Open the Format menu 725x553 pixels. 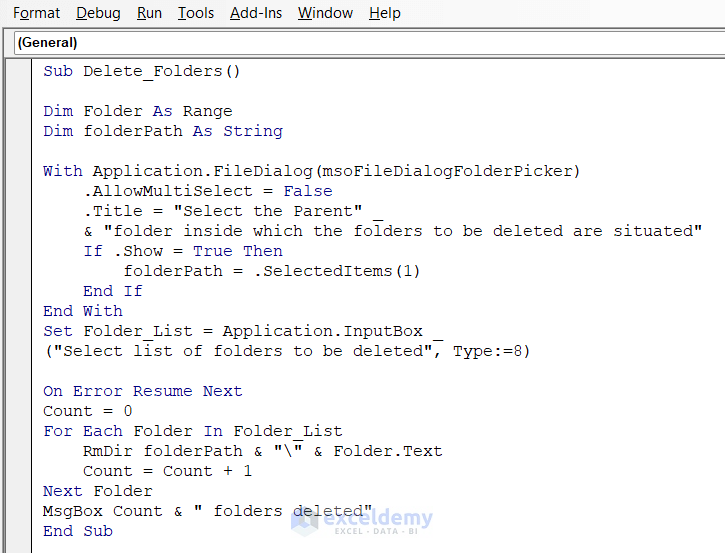[38, 13]
